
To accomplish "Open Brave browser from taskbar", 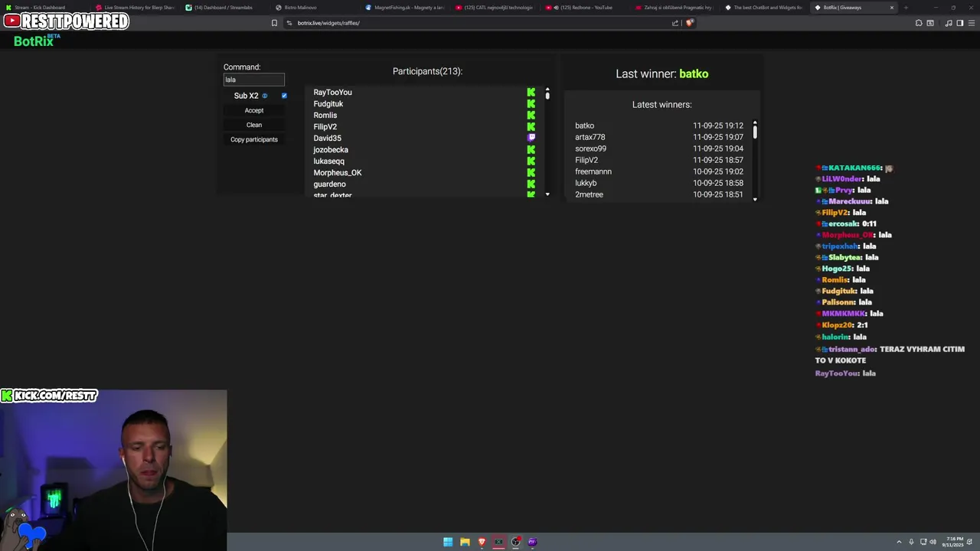I will 482,542.
